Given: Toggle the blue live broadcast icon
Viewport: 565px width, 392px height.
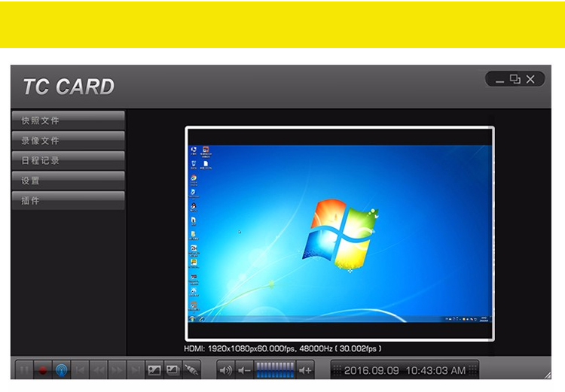Looking at the screenshot, I should coord(62,370).
